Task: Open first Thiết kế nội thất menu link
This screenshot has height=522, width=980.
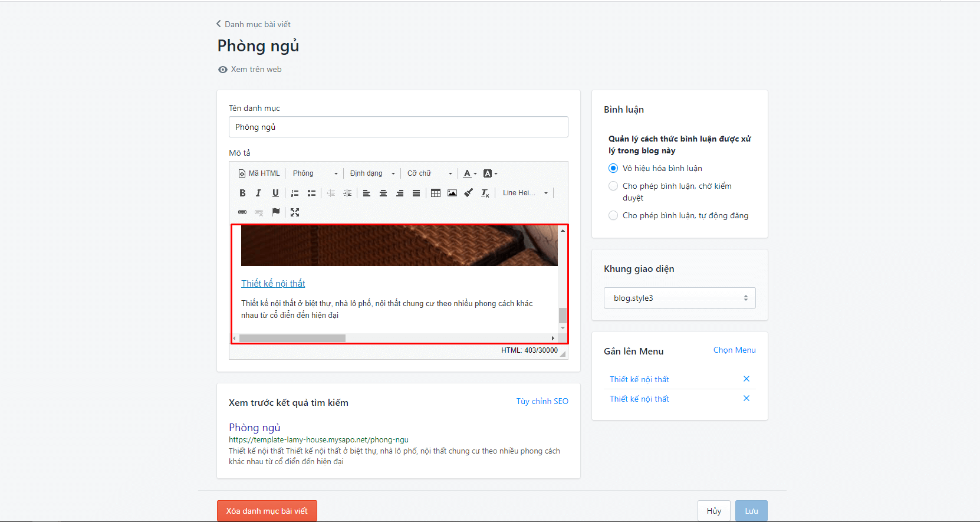Action: pyautogui.click(x=639, y=379)
